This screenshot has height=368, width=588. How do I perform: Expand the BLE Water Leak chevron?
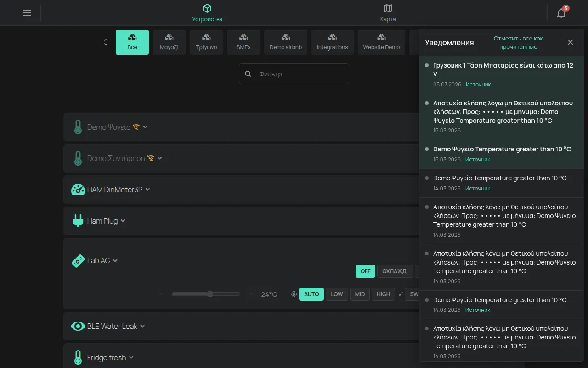[x=142, y=326]
